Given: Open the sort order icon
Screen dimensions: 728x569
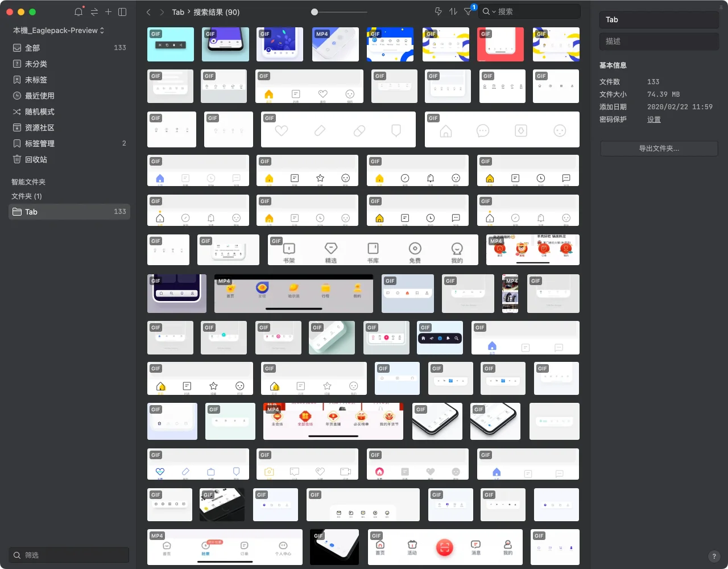Looking at the screenshot, I should (453, 11).
